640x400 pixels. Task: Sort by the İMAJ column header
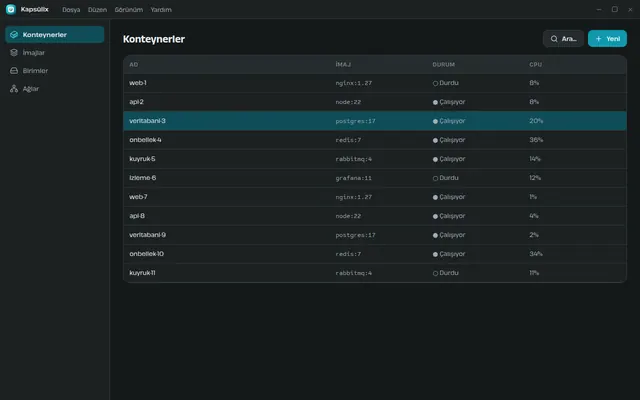click(343, 64)
